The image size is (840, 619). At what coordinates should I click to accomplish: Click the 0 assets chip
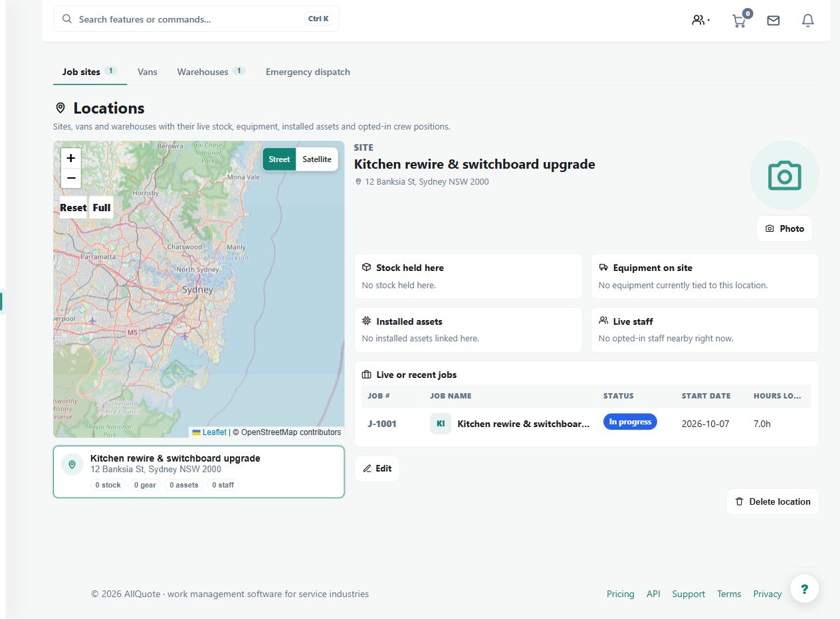click(x=184, y=485)
